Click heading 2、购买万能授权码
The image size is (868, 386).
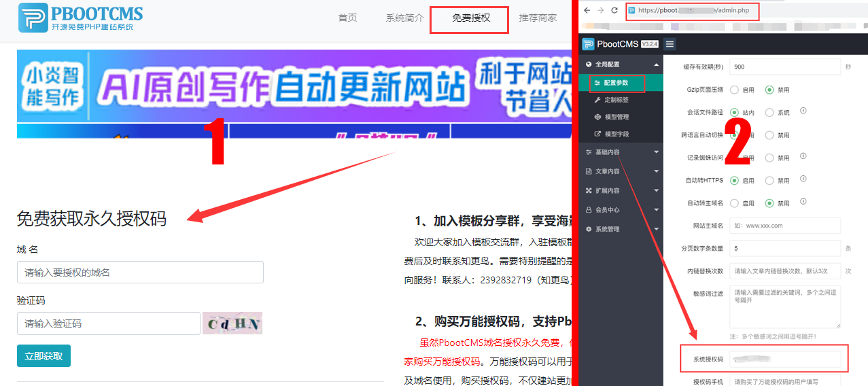point(492,321)
